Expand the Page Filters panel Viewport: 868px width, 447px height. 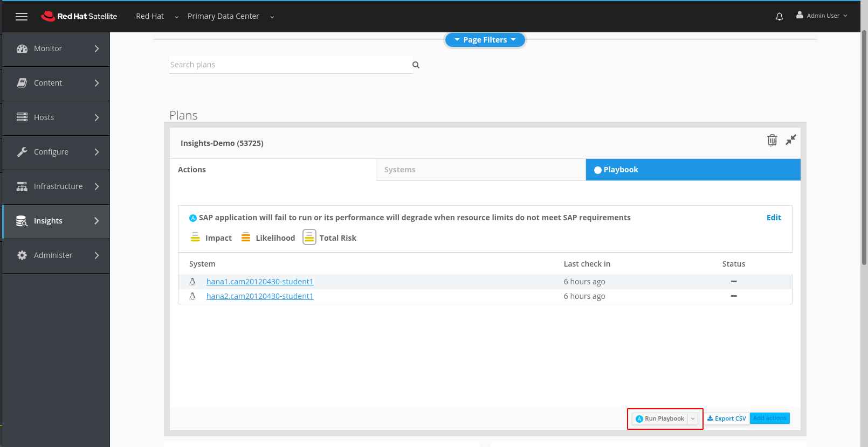click(485, 40)
